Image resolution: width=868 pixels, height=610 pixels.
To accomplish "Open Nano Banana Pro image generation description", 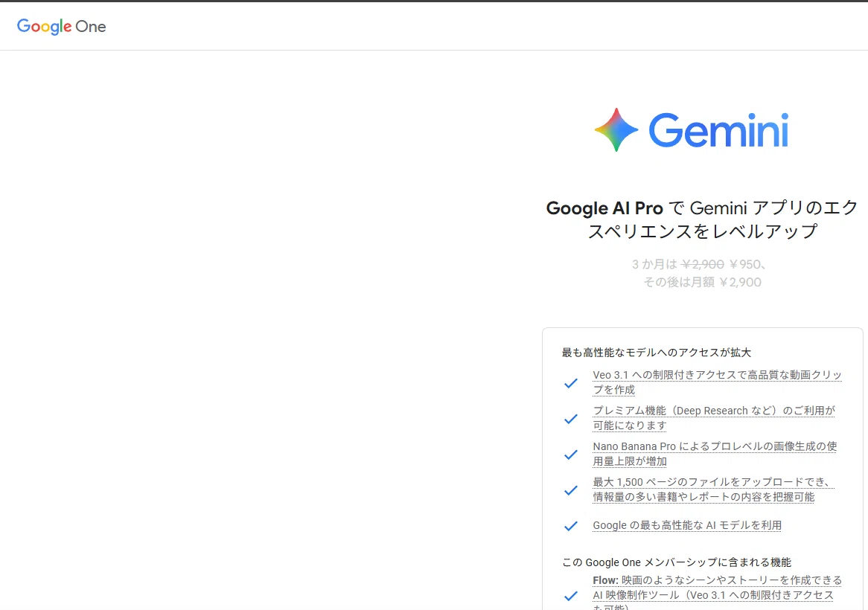I will (x=715, y=454).
